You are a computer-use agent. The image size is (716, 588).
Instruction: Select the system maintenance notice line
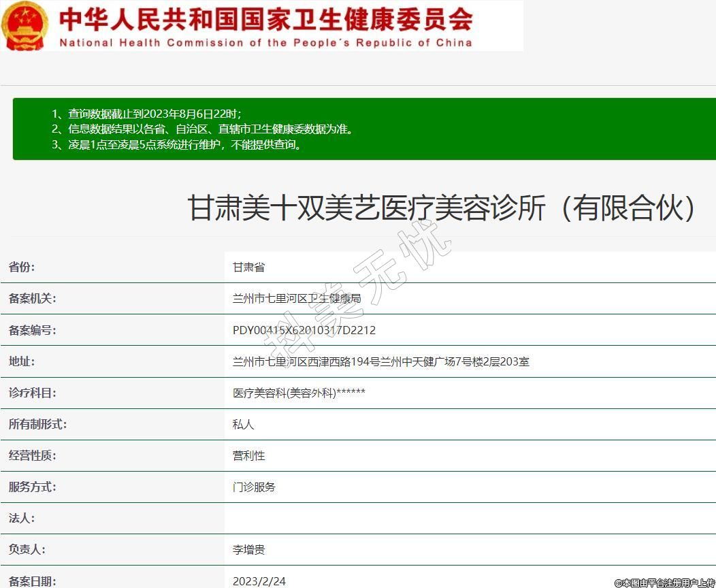176,144
